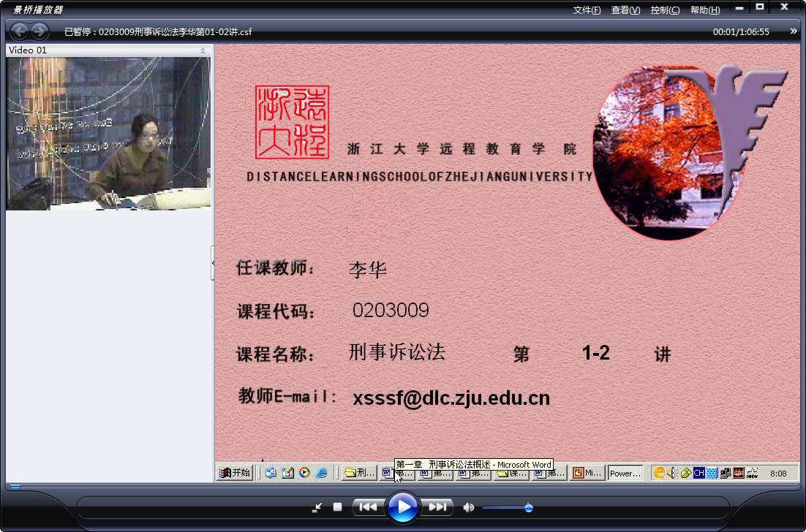Image resolution: width=806 pixels, height=532 pixels.
Task: Expand the double-chevron beside the time display
Action: point(794,31)
